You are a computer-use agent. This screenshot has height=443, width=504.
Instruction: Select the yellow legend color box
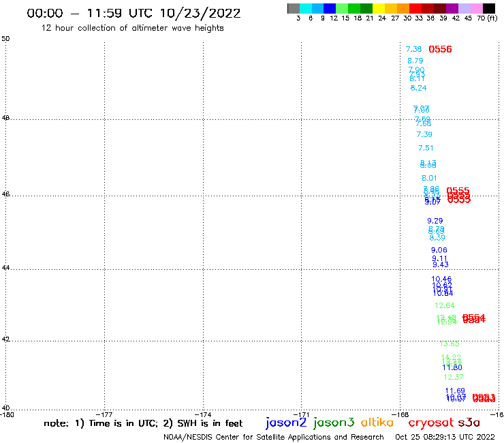coord(379,8)
